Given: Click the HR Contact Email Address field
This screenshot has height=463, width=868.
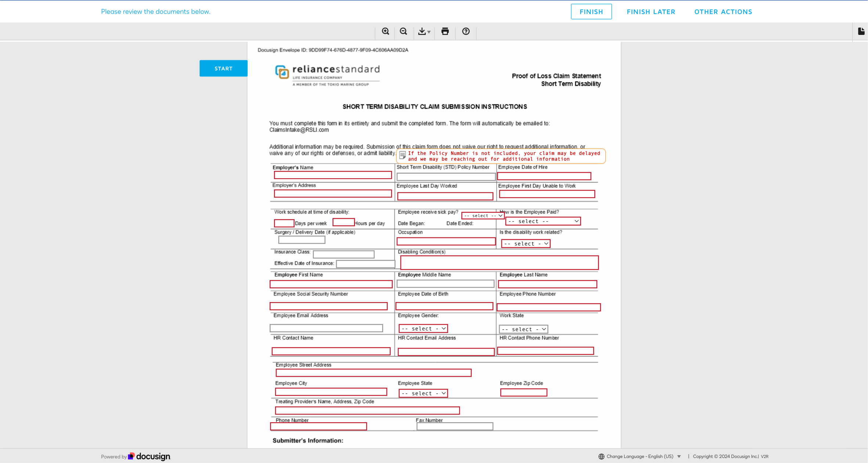Looking at the screenshot, I should 446,352.
